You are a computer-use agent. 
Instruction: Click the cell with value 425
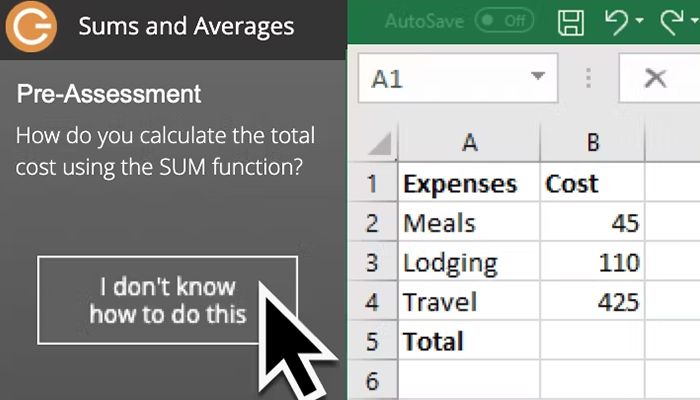[592, 301]
